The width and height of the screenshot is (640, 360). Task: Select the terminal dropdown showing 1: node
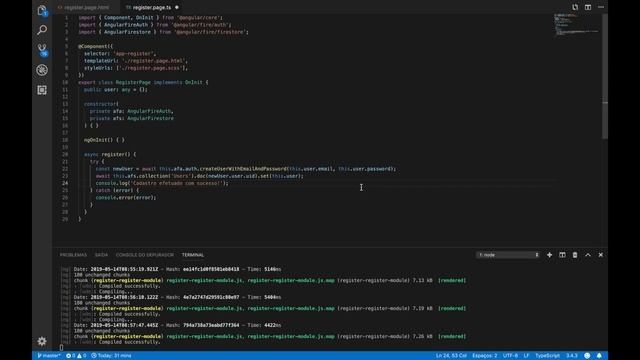pos(508,255)
